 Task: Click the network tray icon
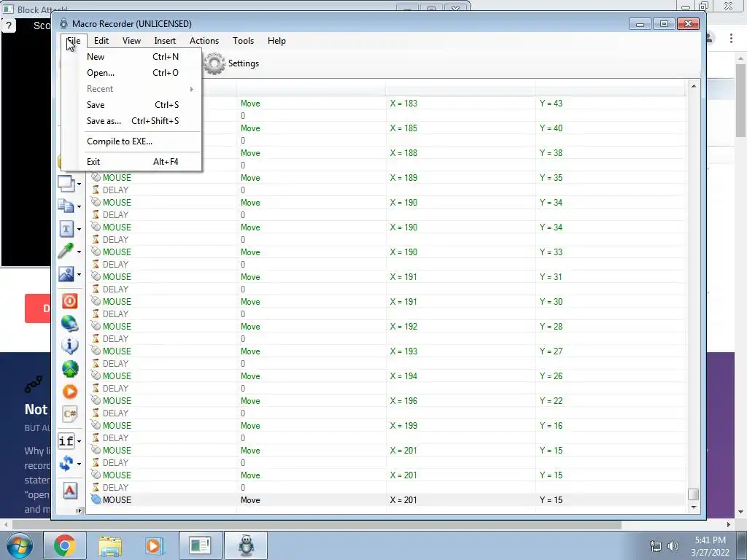tap(656, 546)
